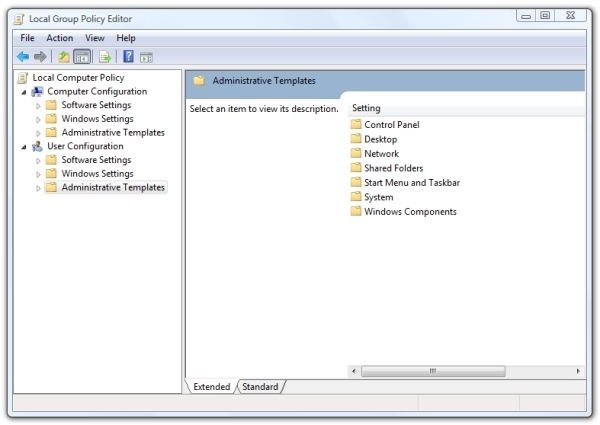Toggle Show/Hide Action Pane toolbar icon
The height and width of the screenshot is (425, 600).
pyautogui.click(x=146, y=57)
